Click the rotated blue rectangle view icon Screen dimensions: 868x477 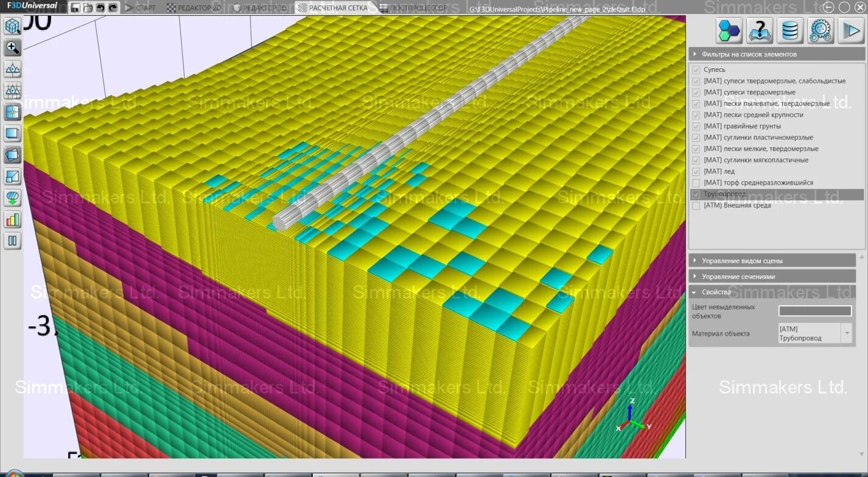12,155
